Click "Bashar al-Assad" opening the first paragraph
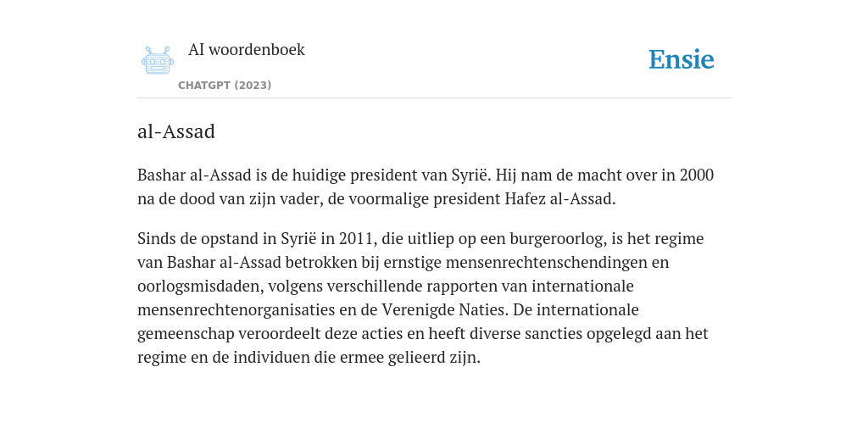868x434 pixels. pyautogui.click(x=194, y=175)
